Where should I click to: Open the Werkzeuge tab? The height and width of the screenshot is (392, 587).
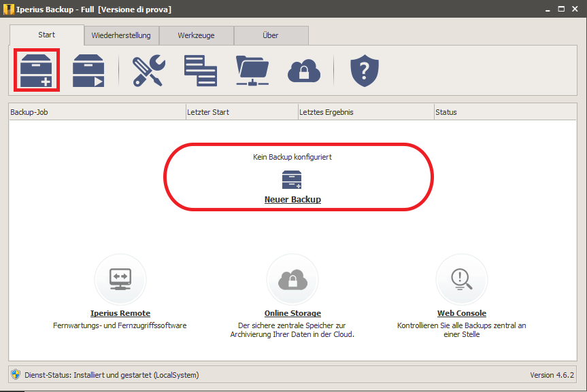196,35
